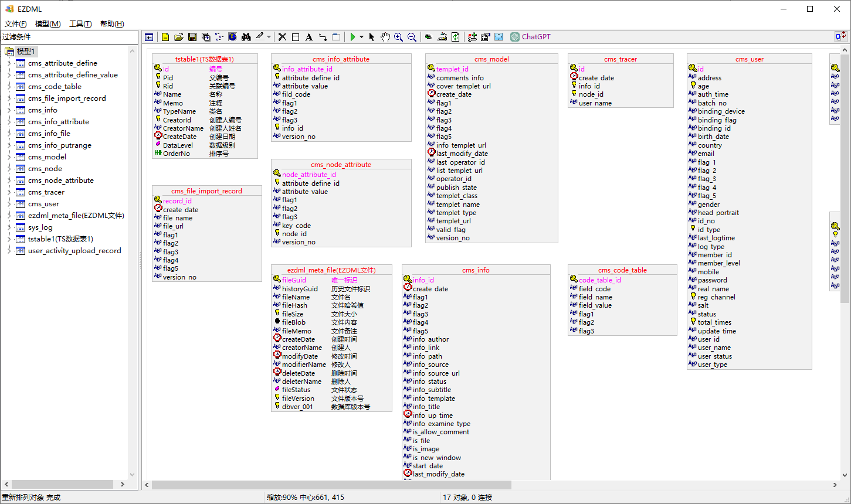
Task: Click the Open folder icon
Action: 179,37
